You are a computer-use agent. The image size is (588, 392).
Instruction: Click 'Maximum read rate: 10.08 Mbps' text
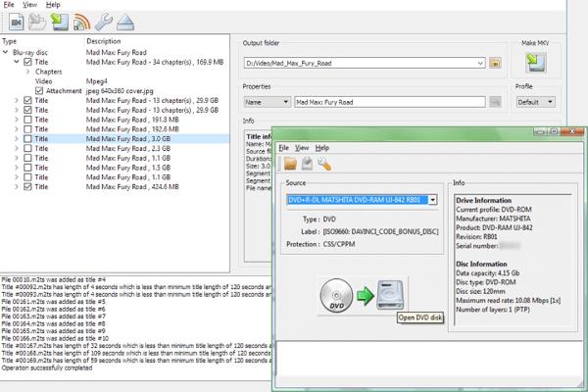(x=508, y=301)
